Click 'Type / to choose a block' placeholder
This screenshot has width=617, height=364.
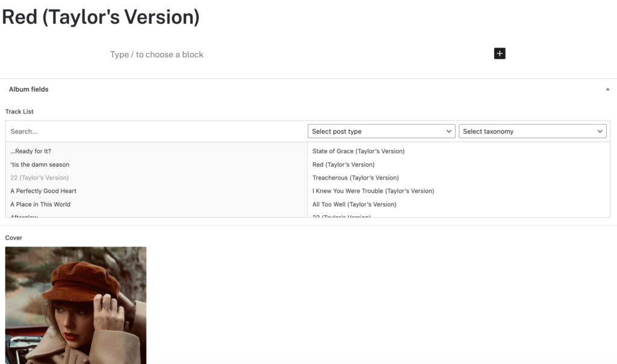point(157,54)
